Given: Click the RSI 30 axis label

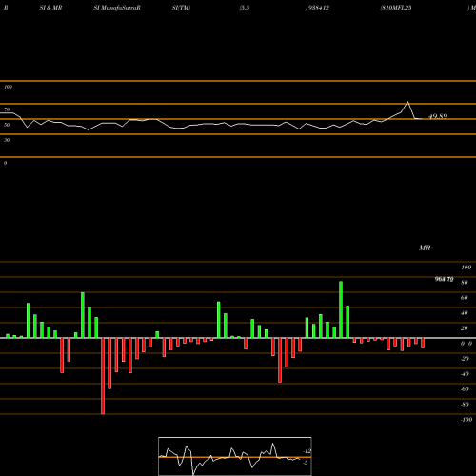Looking at the screenshot, I should tap(7, 140).
